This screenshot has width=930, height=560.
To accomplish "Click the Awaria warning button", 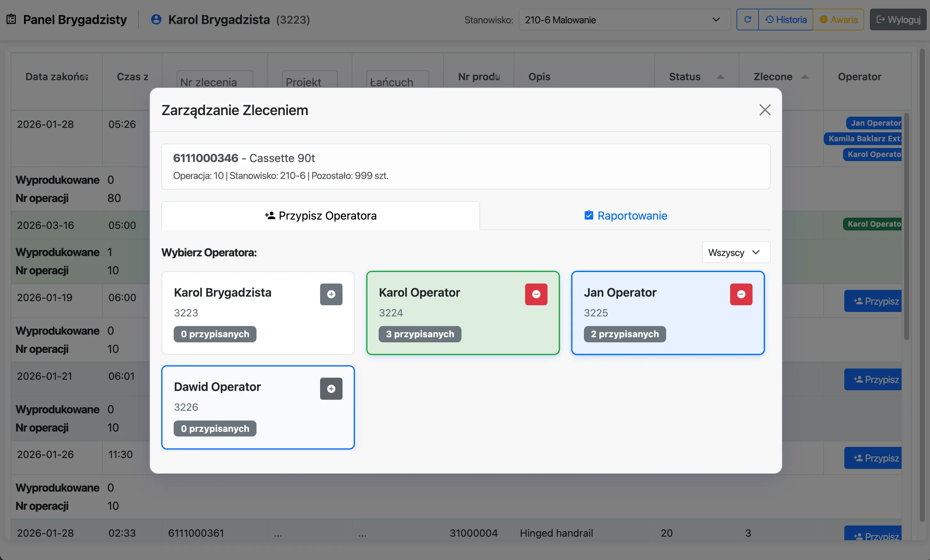I will pyautogui.click(x=838, y=19).
